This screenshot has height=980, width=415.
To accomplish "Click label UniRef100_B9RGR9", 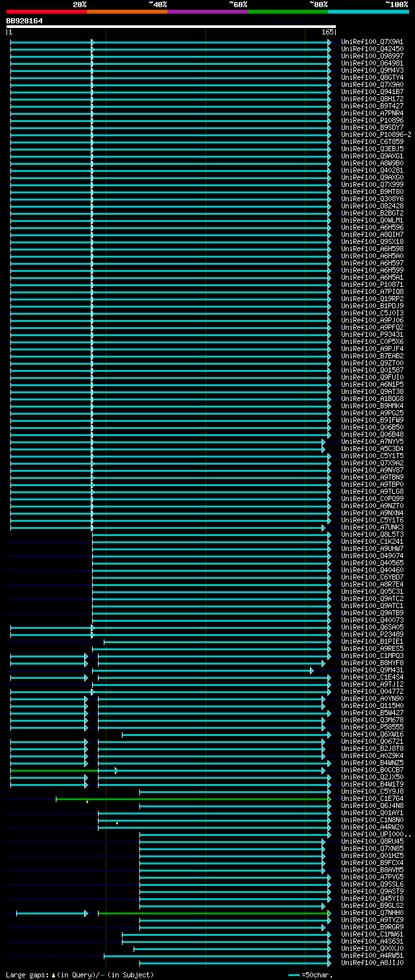I will click(372, 927).
